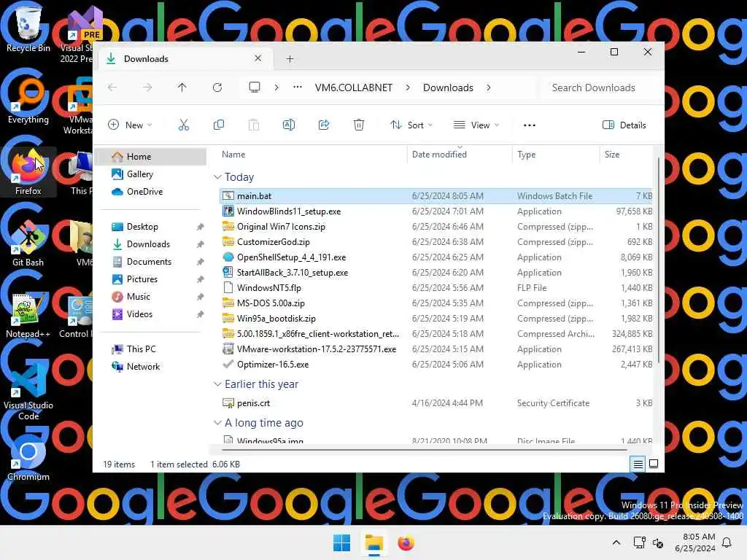747x560 pixels.
Task: Click the Paste clipboard icon
Action: [254, 125]
